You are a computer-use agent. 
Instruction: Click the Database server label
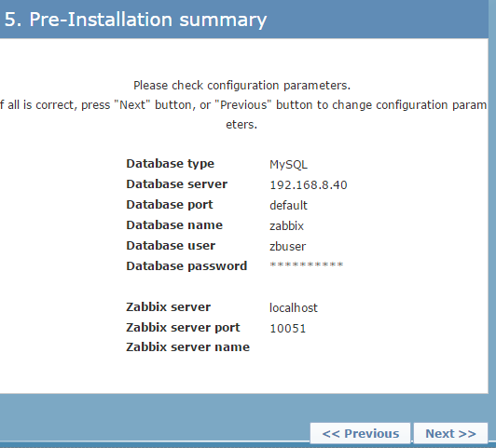pyautogui.click(x=177, y=183)
